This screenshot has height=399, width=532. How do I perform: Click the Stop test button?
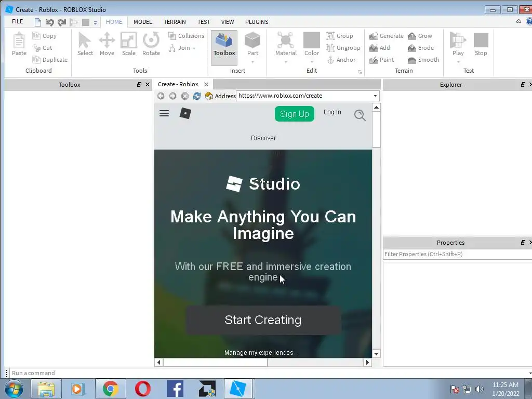[x=481, y=44]
